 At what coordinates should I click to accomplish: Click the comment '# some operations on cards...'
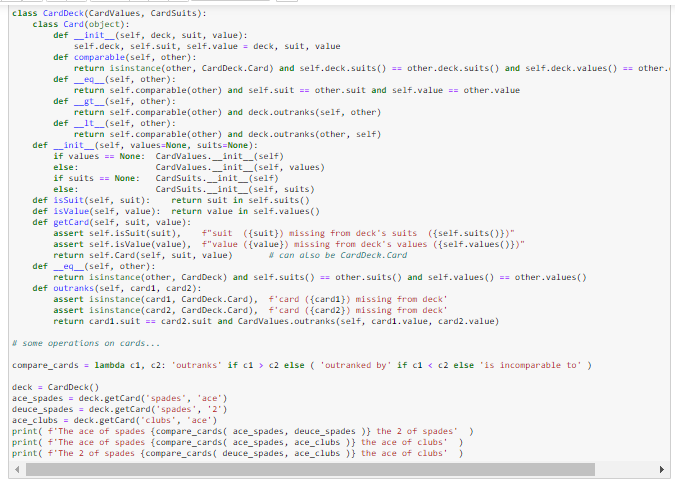tap(86, 343)
